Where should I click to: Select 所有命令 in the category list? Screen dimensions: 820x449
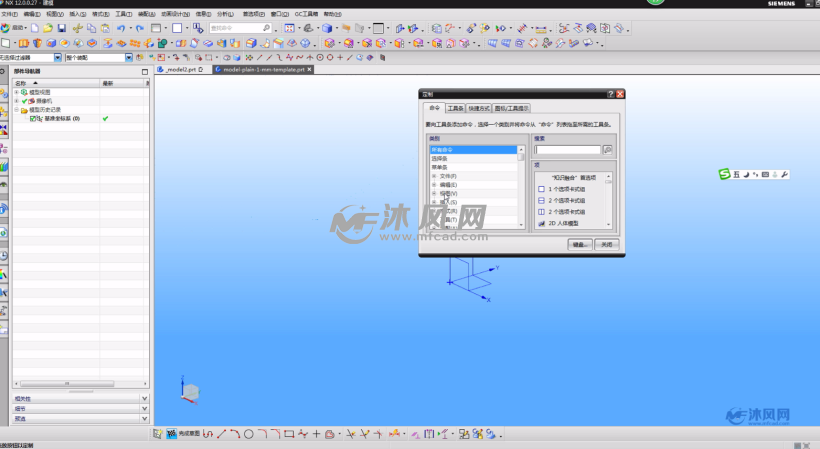coord(473,150)
